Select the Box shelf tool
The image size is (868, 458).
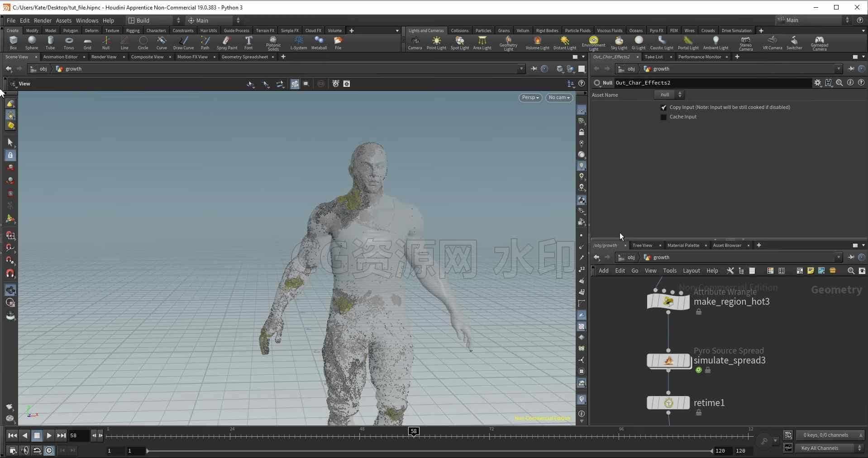tap(13, 42)
